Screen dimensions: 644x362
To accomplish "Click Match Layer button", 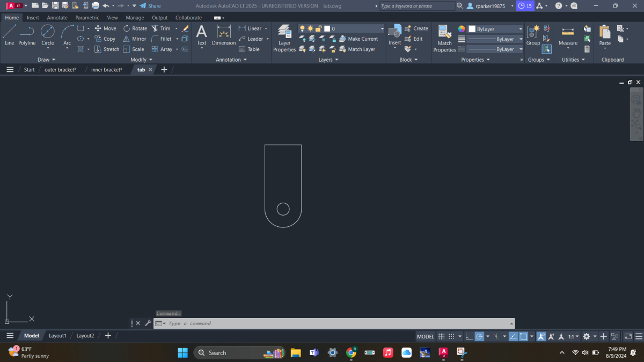I will pyautogui.click(x=357, y=49).
